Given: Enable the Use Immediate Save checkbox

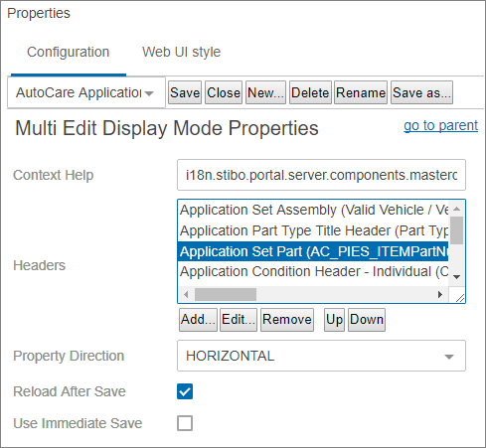Looking at the screenshot, I should 185,423.
